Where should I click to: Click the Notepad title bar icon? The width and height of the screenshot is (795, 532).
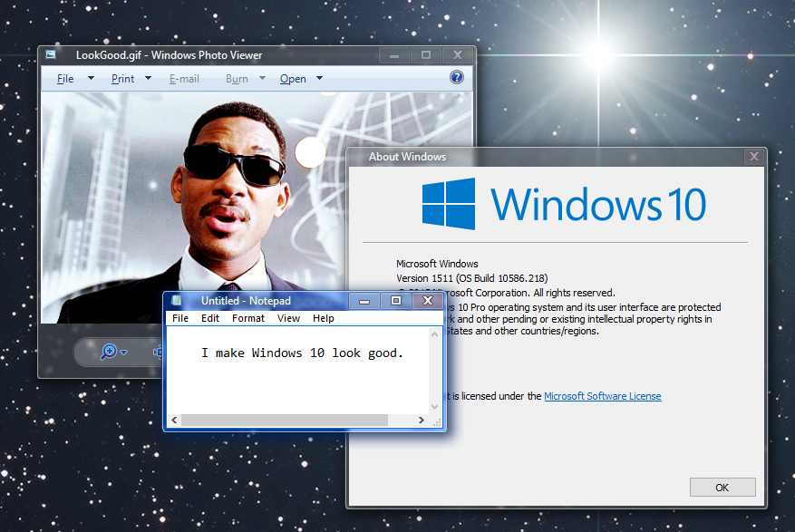177,300
